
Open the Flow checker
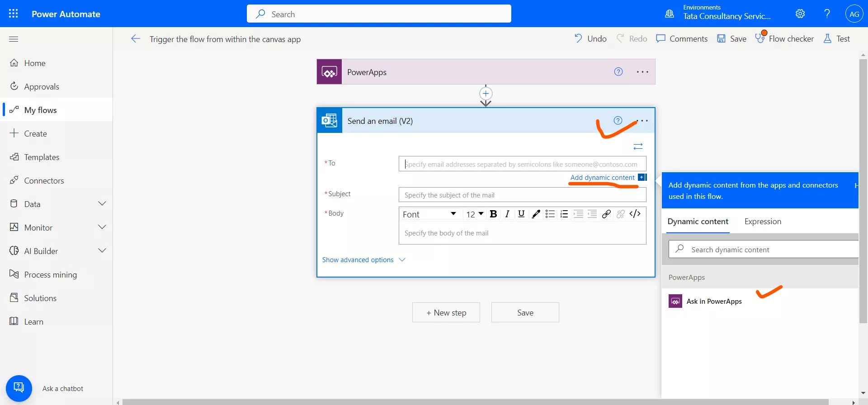pyautogui.click(x=784, y=38)
